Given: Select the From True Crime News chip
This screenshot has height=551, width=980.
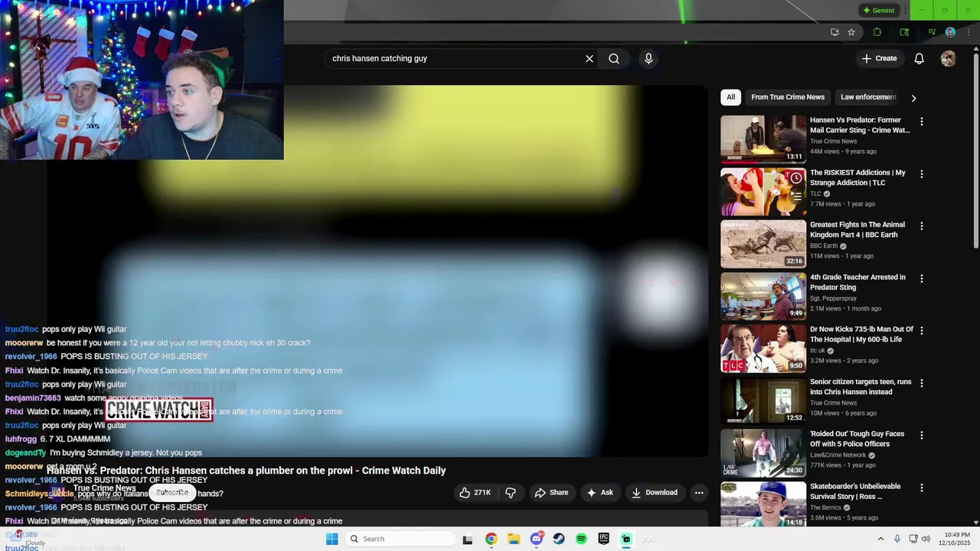Looking at the screenshot, I should point(788,97).
